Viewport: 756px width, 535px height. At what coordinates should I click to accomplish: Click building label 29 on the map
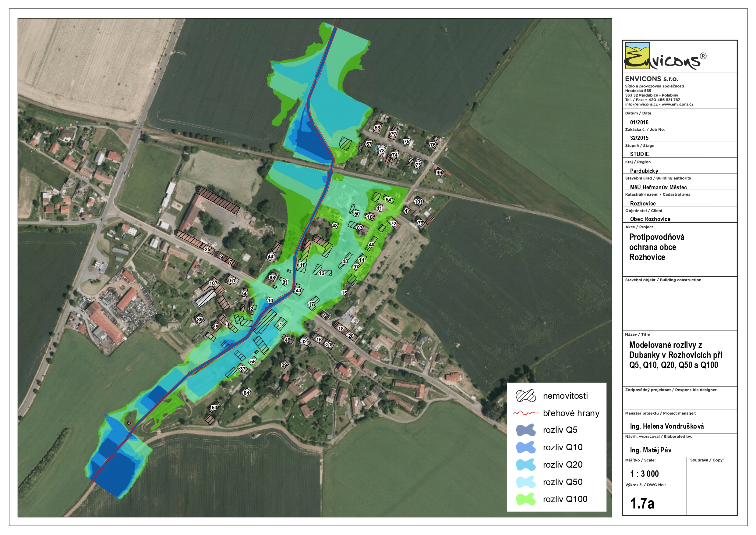point(284,365)
